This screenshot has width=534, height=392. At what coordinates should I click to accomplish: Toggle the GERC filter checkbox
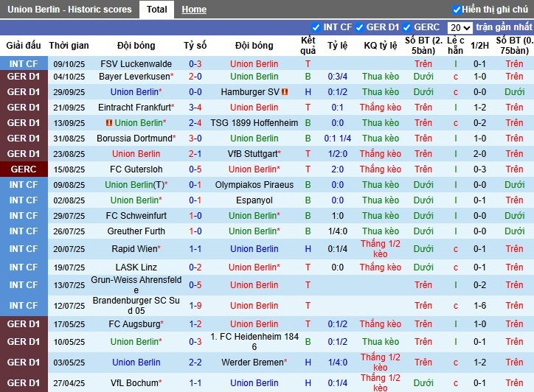407,27
